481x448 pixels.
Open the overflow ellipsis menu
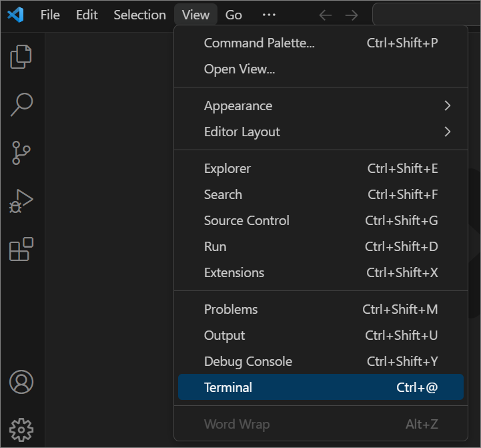pyautogui.click(x=269, y=15)
